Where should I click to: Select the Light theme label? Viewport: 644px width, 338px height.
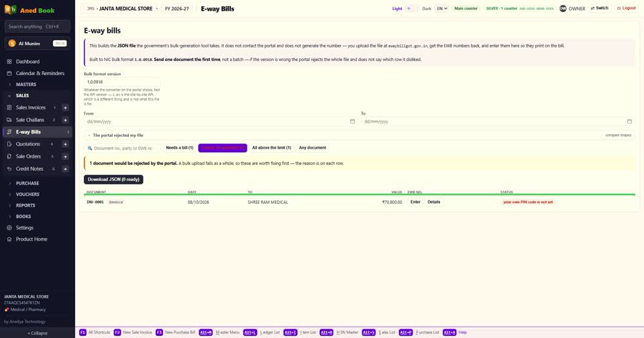coord(397,8)
